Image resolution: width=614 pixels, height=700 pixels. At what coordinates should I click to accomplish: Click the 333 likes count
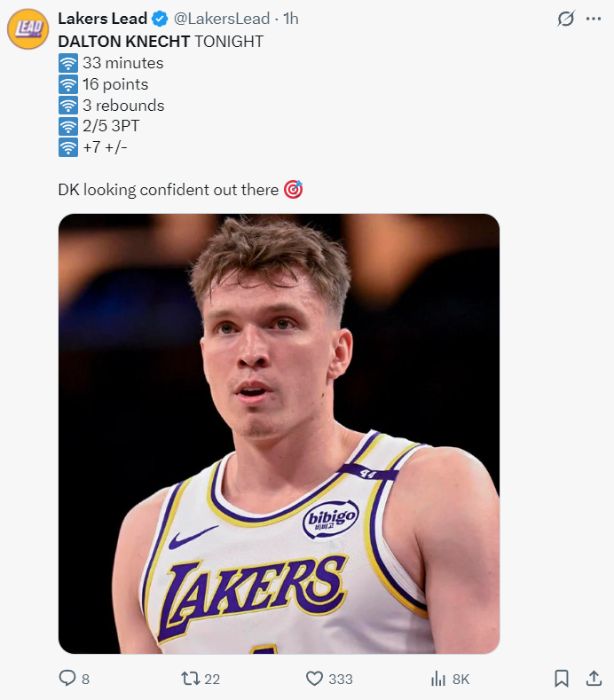341,679
